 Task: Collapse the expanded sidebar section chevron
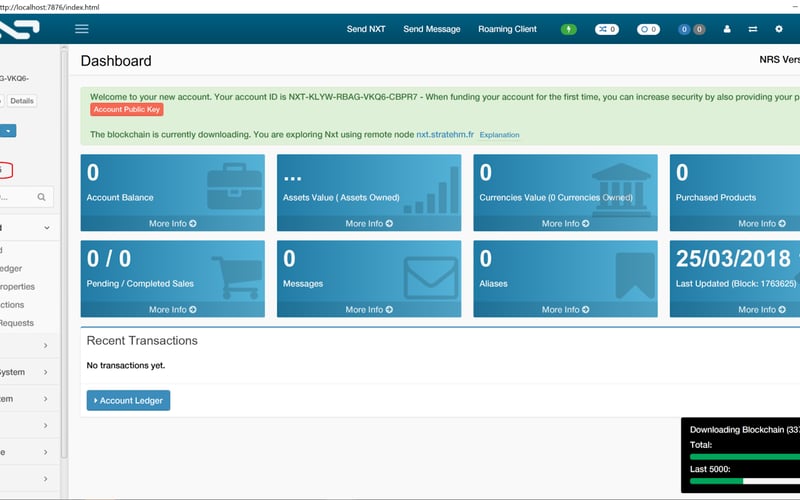pos(47,228)
